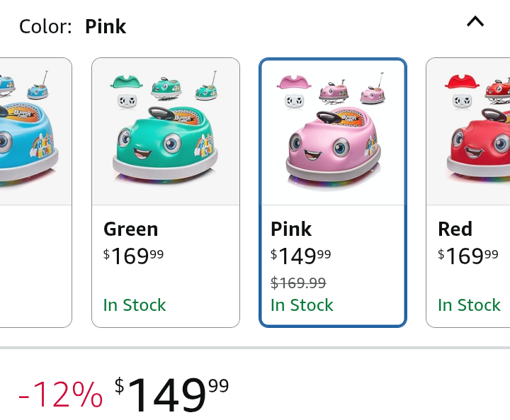Click the -12% discount badge
Image resolution: width=510 pixels, height=420 pixels.
click(60, 395)
